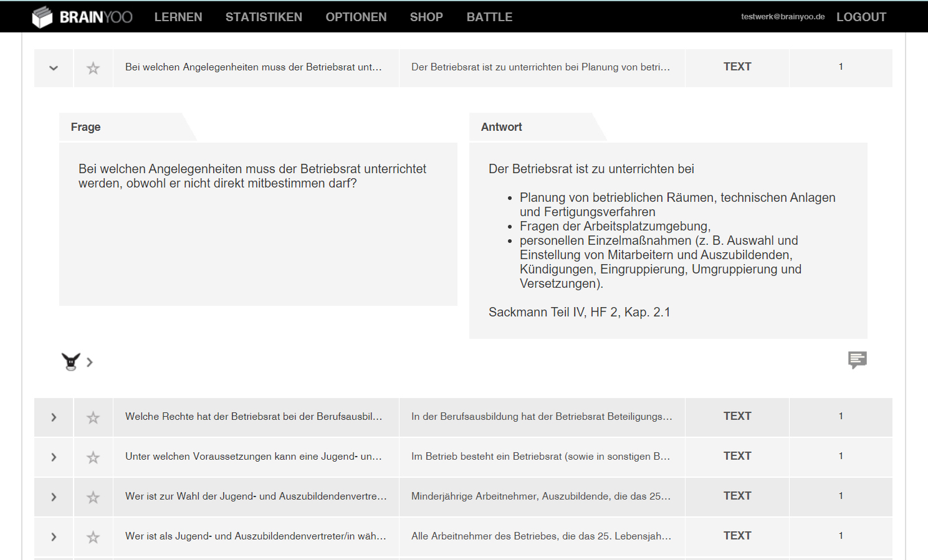Image resolution: width=928 pixels, height=560 pixels.
Task: Open the comment speech bubble icon
Action: (857, 359)
